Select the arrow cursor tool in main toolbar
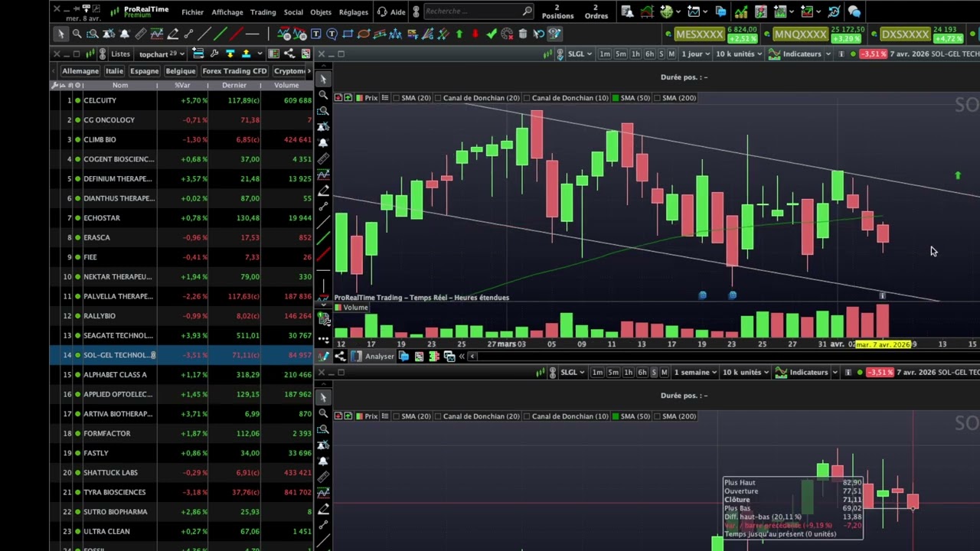Screen dimensions: 980x551 (x=61, y=34)
